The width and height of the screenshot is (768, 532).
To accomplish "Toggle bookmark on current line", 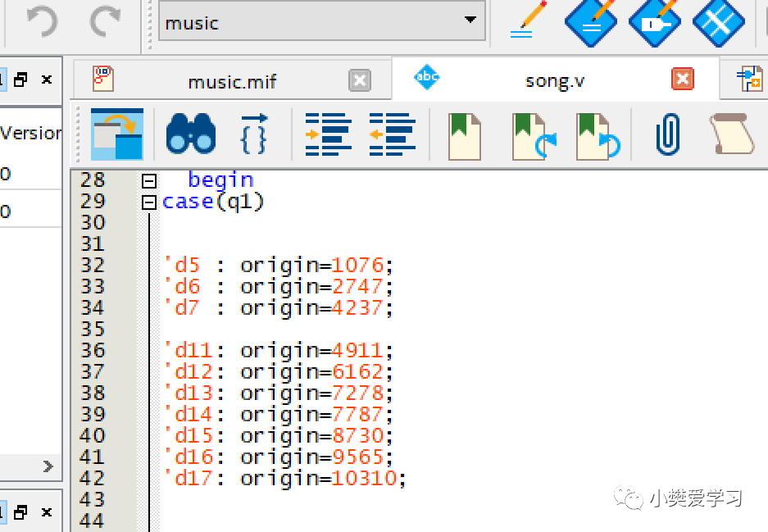I will pos(465,136).
